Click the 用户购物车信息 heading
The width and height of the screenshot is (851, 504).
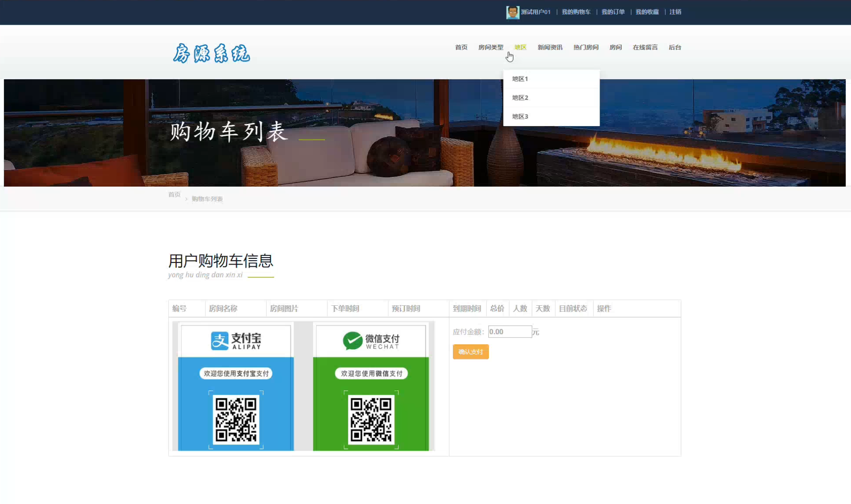click(x=220, y=261)
